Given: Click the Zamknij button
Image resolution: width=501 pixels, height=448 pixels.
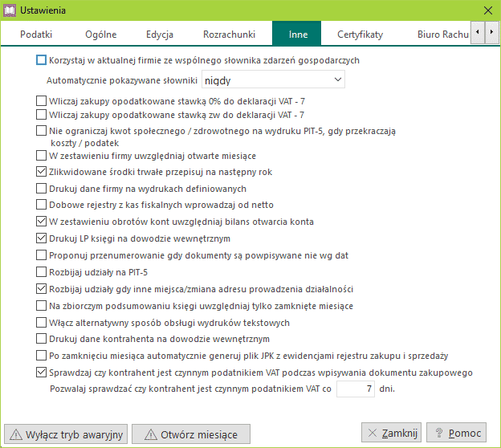Looking at the screenshot, I should (392, 433).
